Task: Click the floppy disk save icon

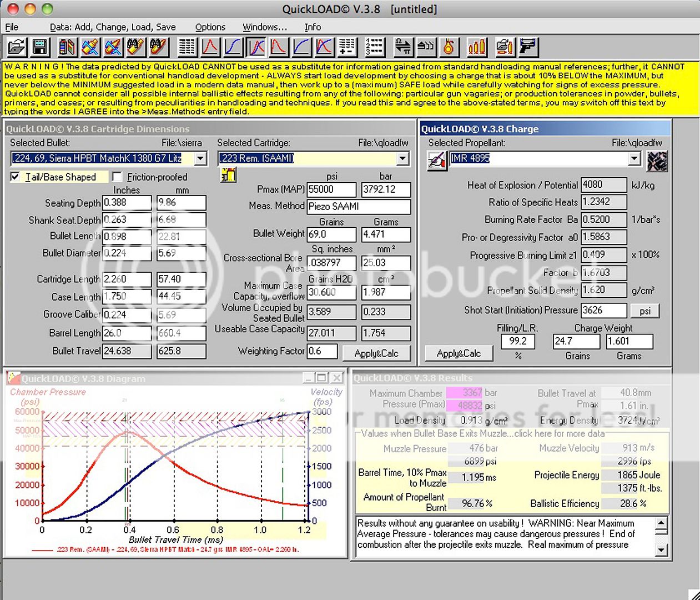Action: click(x=40, y=47)
